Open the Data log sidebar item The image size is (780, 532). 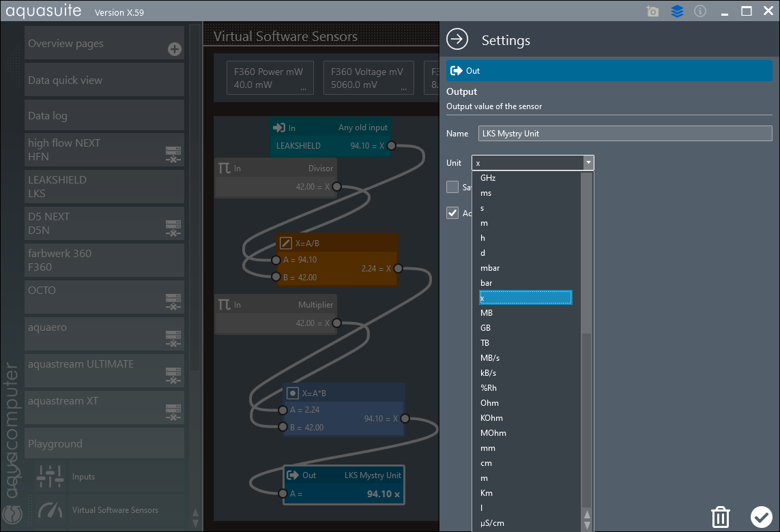[x=104, y=116]
